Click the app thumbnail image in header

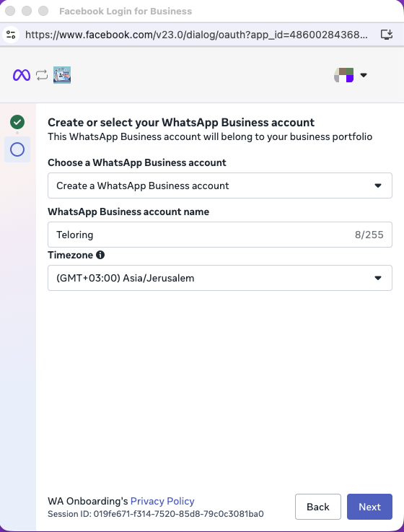coord(62,75)
